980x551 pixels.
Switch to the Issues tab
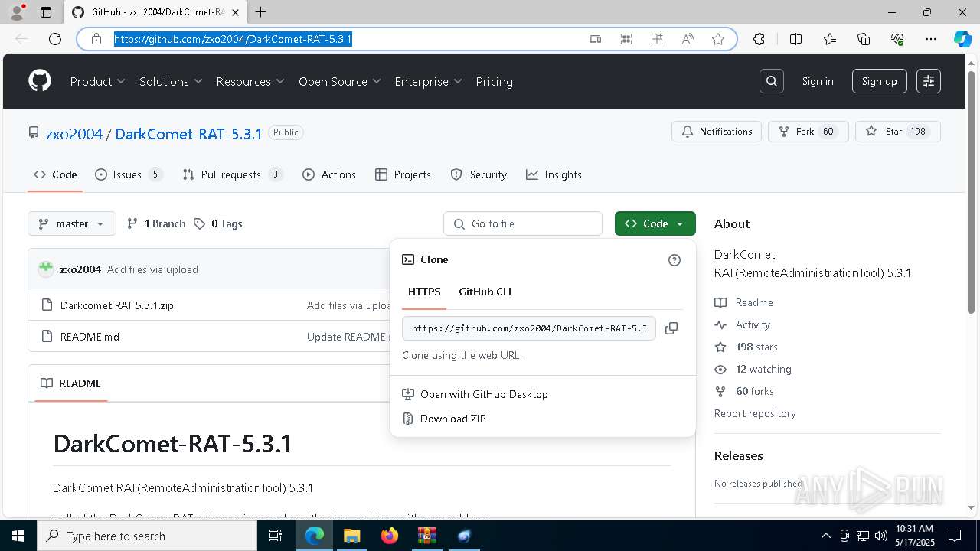point(129,174)
